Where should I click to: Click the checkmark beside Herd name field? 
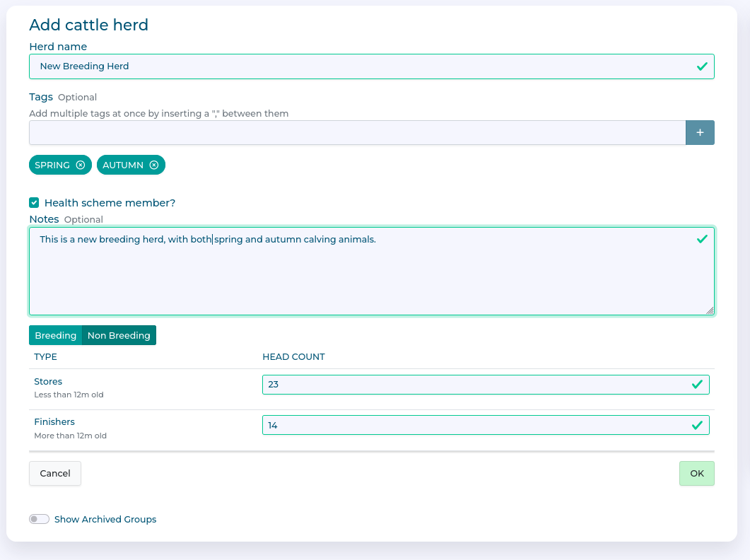point(701,66)
